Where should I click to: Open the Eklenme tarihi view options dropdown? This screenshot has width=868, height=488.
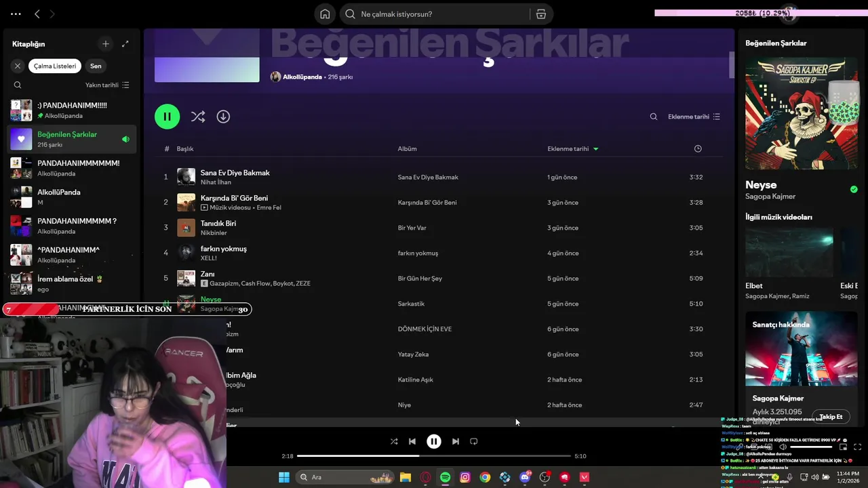pyautogui.click(x=694, y=117)
